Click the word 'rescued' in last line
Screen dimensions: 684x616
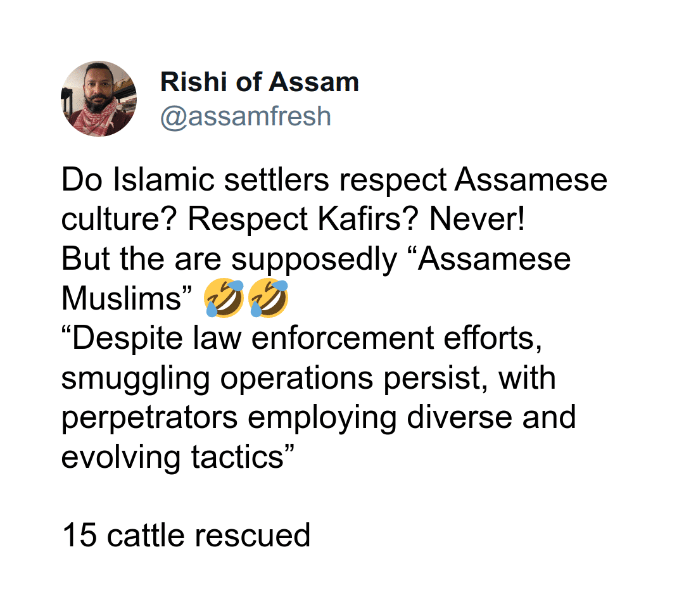[x=251, y=535]
